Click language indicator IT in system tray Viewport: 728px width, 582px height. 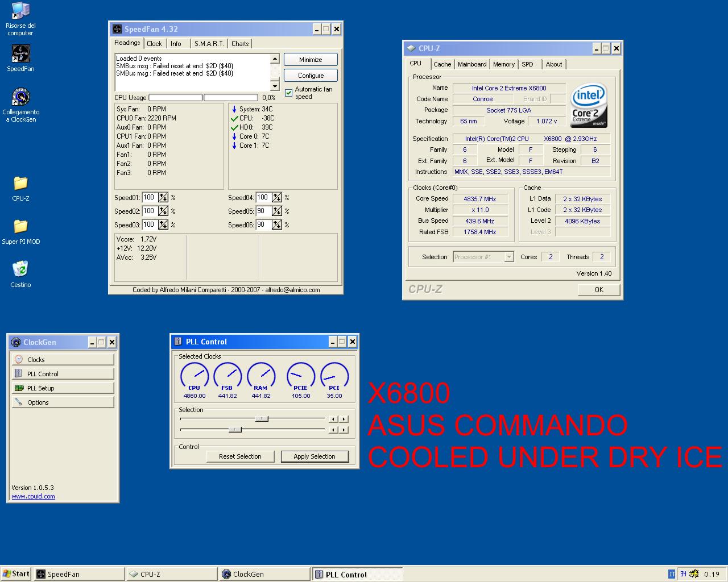click(x=672, y=574)
